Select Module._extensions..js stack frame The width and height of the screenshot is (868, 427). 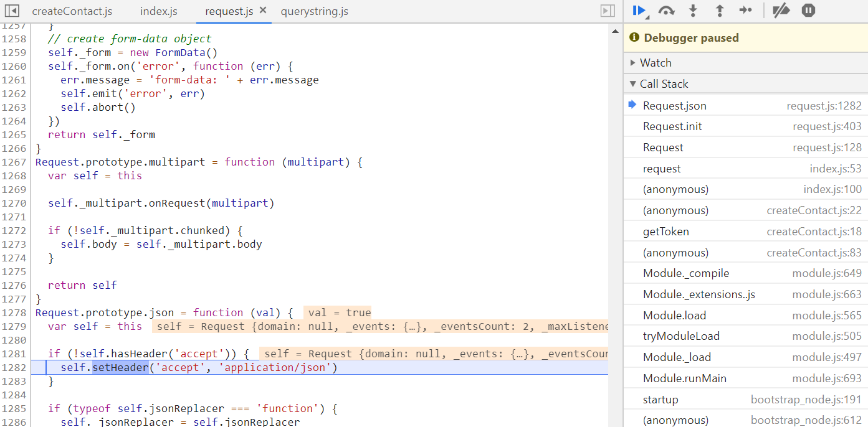pos(746,294)
